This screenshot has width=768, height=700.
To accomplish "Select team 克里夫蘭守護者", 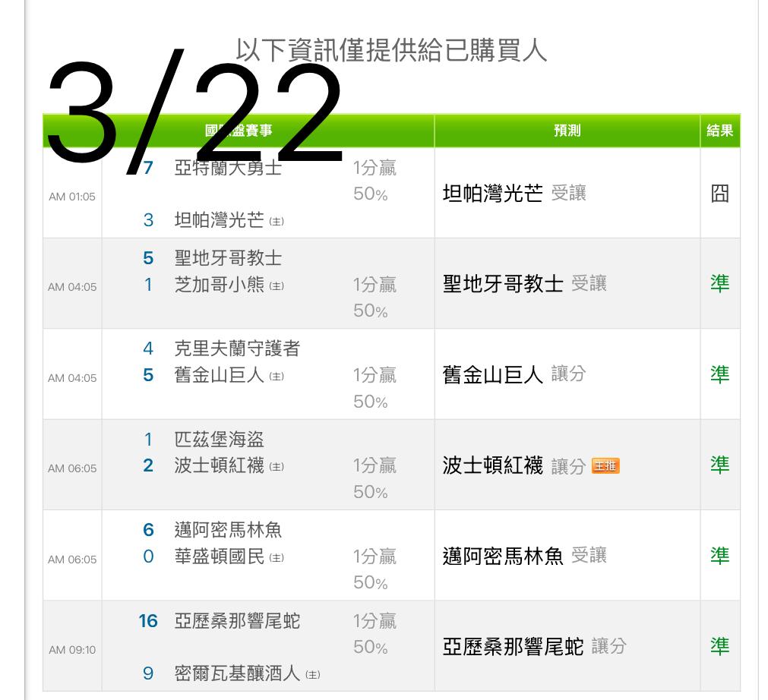I will (237, 348).
